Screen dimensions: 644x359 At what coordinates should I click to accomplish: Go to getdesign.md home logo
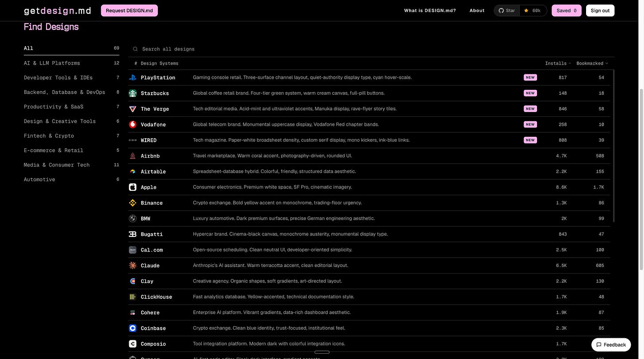pyautogui.click(x=57, y=11)
